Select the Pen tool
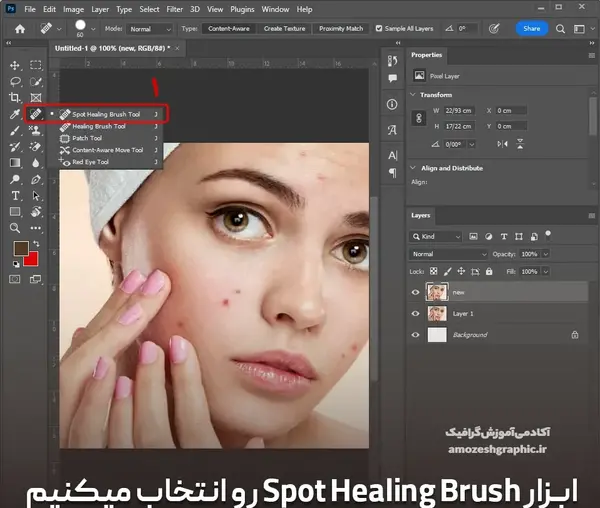 tap(36, 179)
